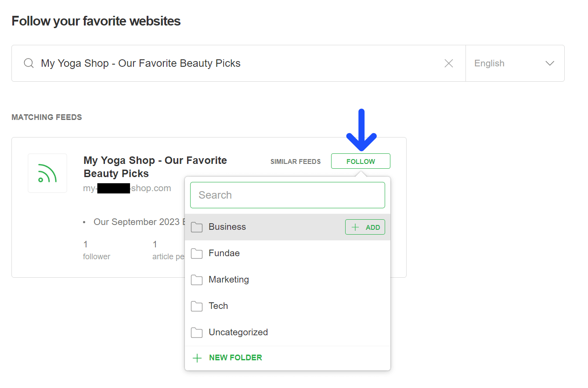Choose the Fundae folder

224,254
